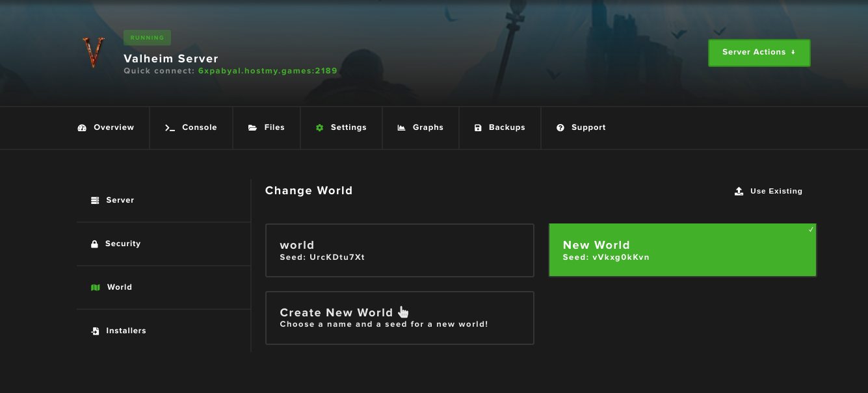The height and width of the screenshot is (393, 868).
Task: Click the Security padlock icon
Action: pyautogui.click(x=94, y=244)
